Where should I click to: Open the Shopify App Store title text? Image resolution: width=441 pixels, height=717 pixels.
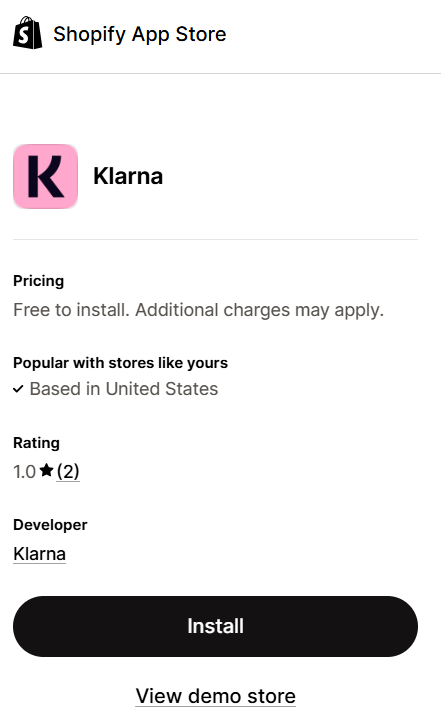[140, 34]
